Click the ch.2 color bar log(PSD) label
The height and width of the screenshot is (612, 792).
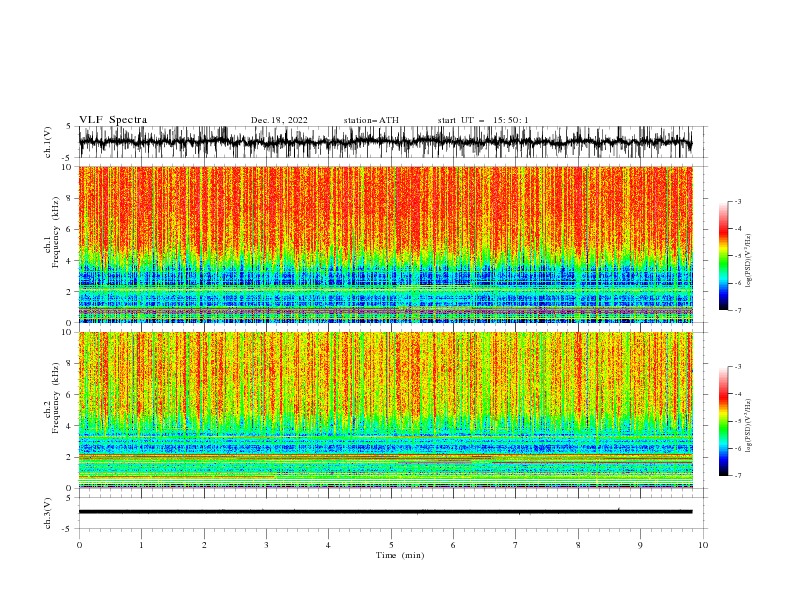749,426
